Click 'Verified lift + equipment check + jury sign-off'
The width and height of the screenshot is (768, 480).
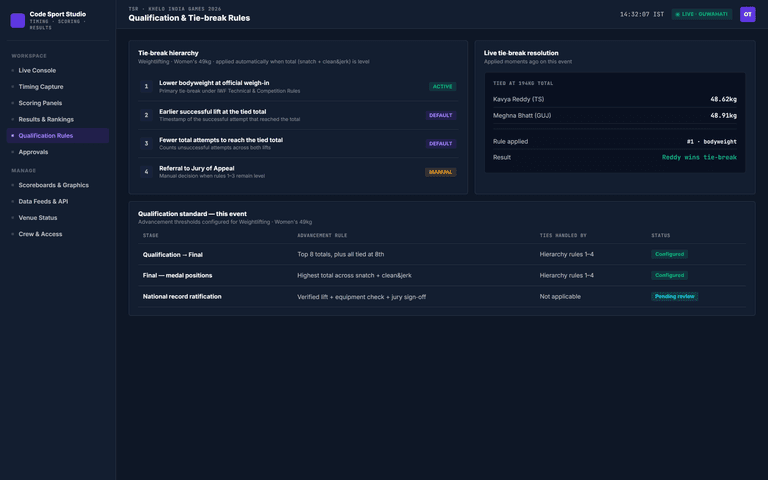point(361,297)
